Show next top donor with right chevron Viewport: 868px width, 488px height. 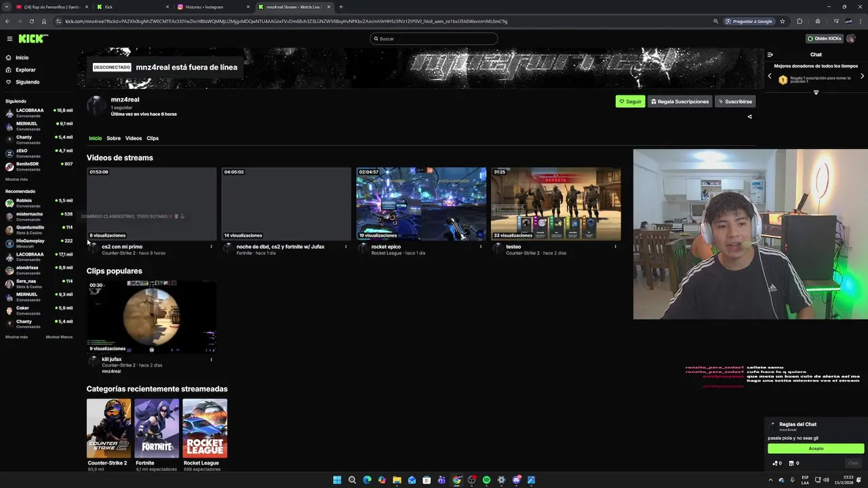point(862,77)
